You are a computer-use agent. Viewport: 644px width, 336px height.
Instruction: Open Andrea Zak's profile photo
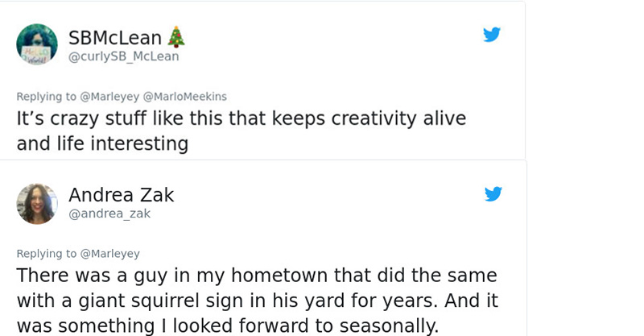coord(37,203)
